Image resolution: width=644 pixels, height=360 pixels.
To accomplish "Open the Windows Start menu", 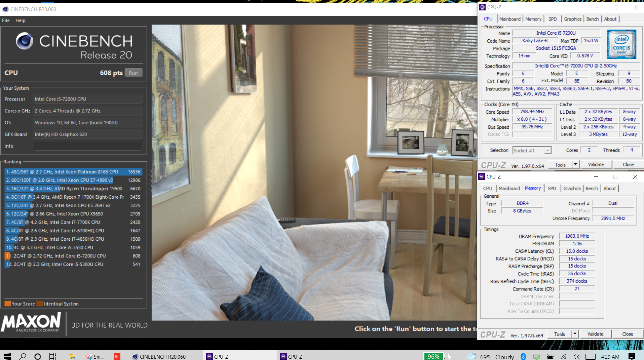I will (7, 356).
